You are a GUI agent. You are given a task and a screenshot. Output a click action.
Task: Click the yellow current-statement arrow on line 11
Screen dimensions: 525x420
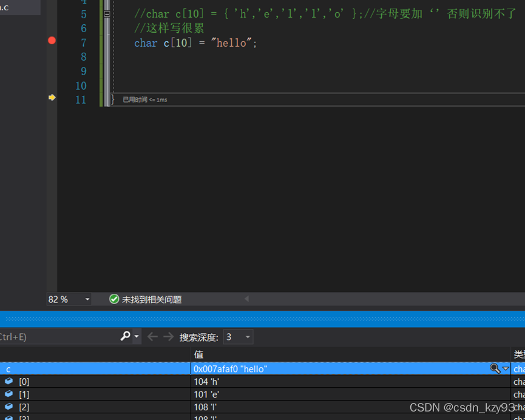(52, 98)
